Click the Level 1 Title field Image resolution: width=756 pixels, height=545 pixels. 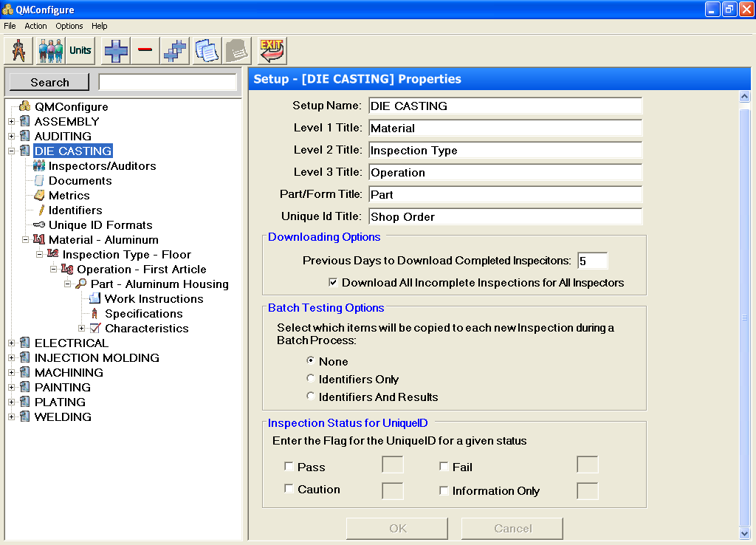click(x=505, y=128)
